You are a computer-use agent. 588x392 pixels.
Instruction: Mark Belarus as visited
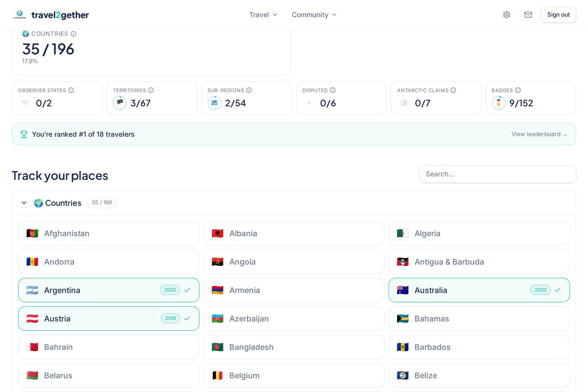click(x=109, y=375)
